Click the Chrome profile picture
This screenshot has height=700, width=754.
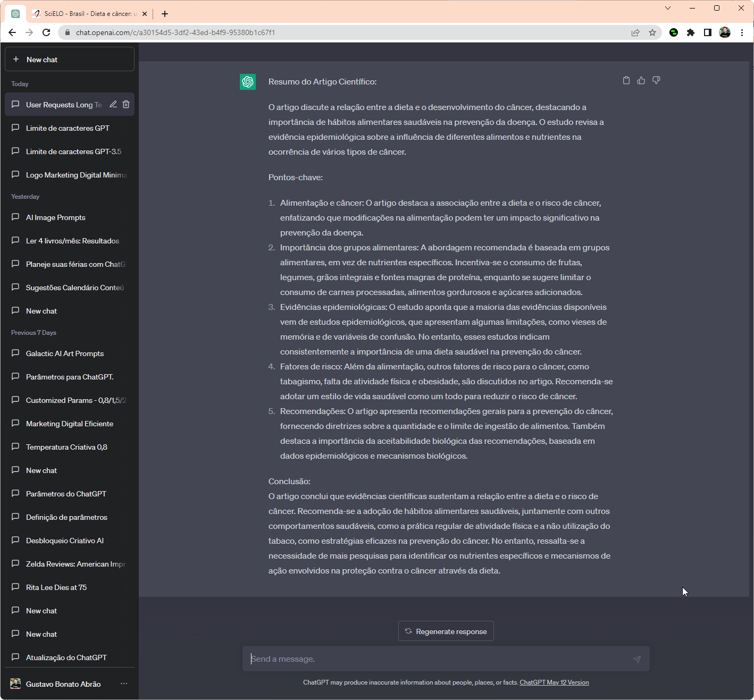click(725, 32)
